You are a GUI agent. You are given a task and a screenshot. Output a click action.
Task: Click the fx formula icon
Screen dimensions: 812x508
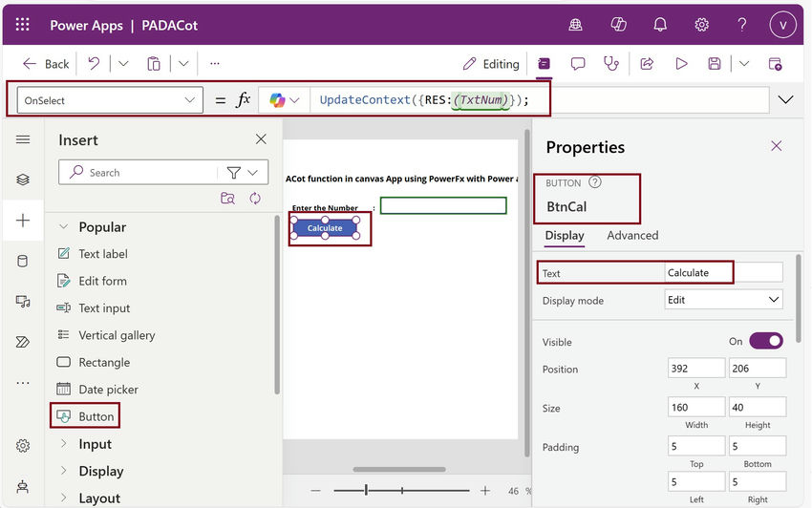243,99
